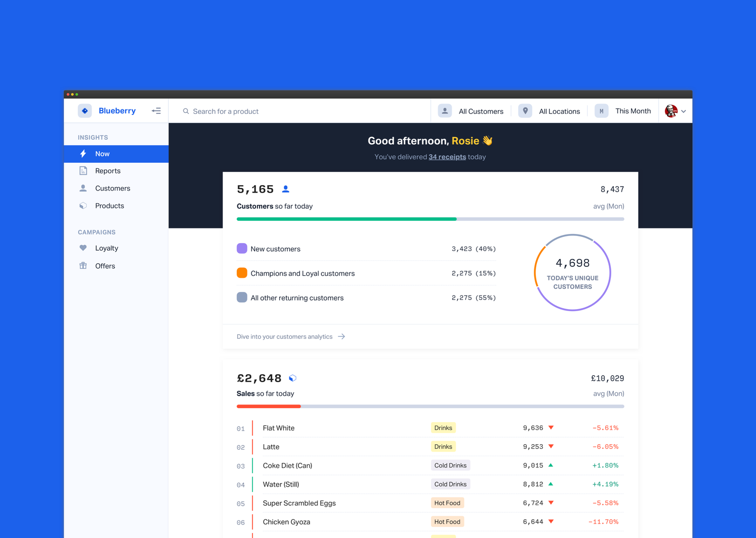Click the search magnifier icon
Screen dimensions: 756x538
[x=186, y=111]
